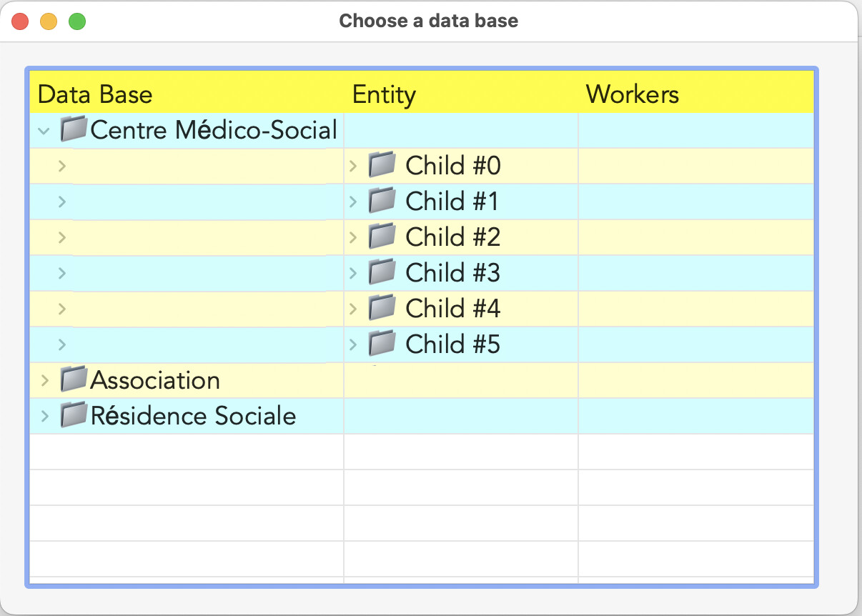Select the Child #1 label
862x616 pixels.
452,202
